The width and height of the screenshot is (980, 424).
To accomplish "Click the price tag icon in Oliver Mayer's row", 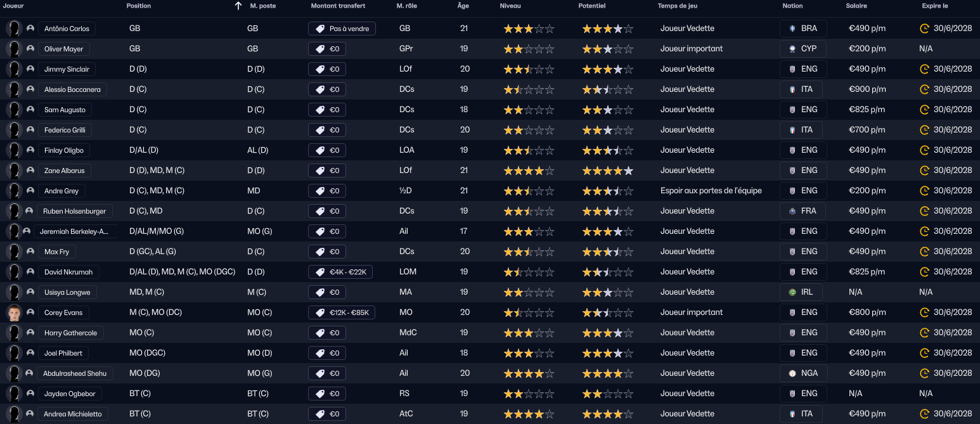I will [320, 49].
